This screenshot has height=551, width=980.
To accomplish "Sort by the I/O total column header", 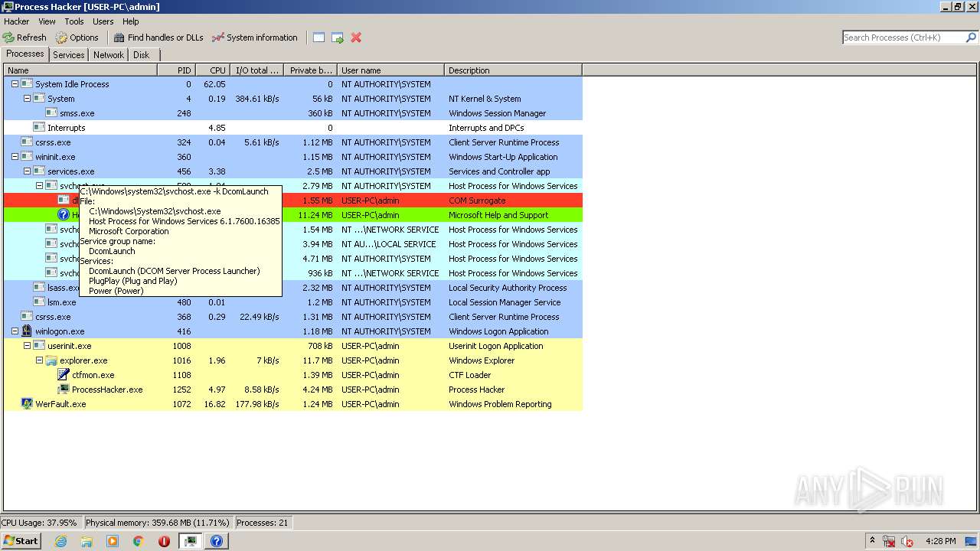I will click(x=256, y=70).
